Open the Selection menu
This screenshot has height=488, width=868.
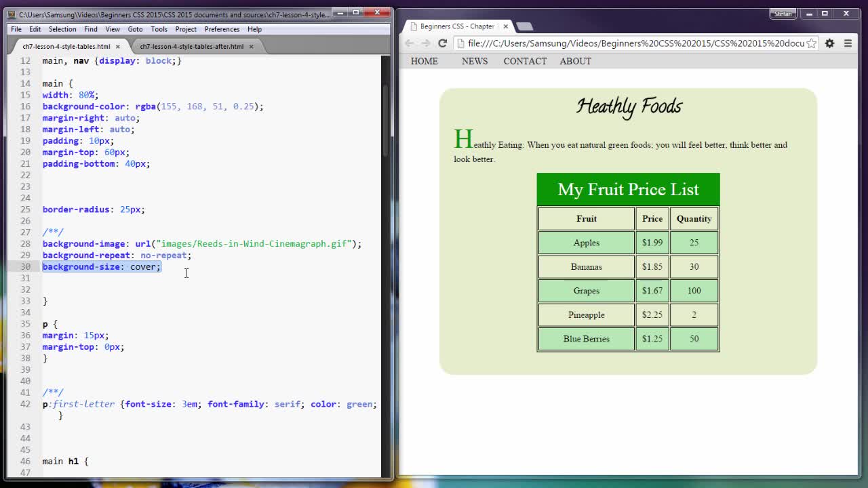(62, 29)
